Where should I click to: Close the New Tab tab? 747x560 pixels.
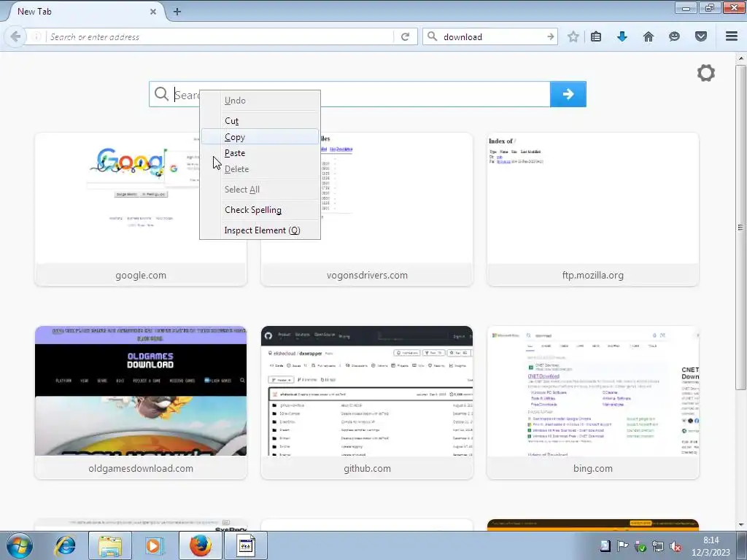pos(153,12)
